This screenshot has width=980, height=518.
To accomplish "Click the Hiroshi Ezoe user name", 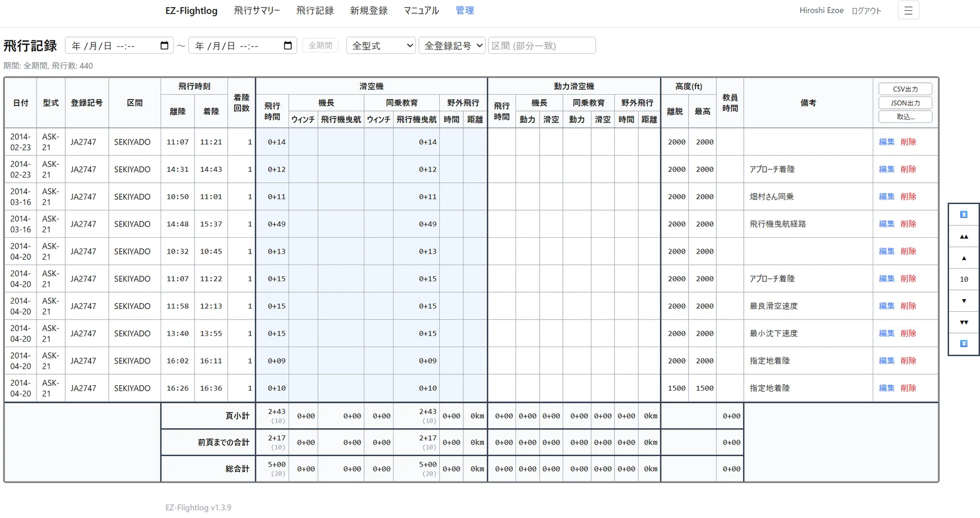I will (821, 10).
